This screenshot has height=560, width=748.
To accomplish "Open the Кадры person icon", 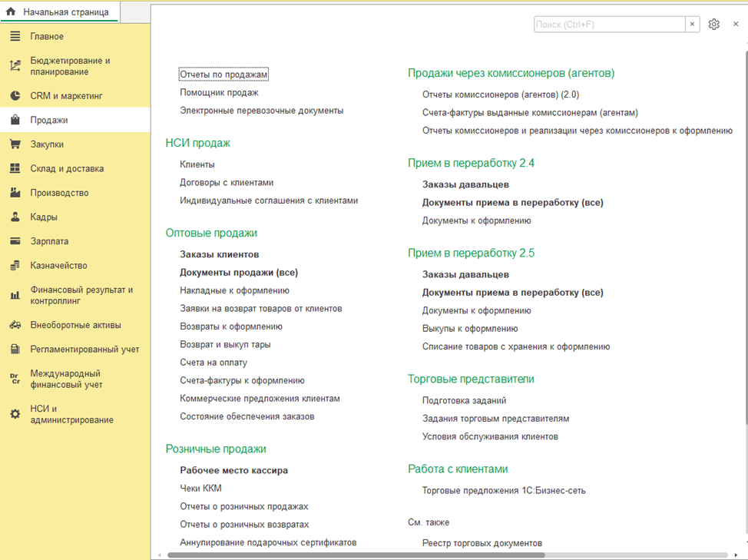I will pyautogui.click(x=15, y=217).
